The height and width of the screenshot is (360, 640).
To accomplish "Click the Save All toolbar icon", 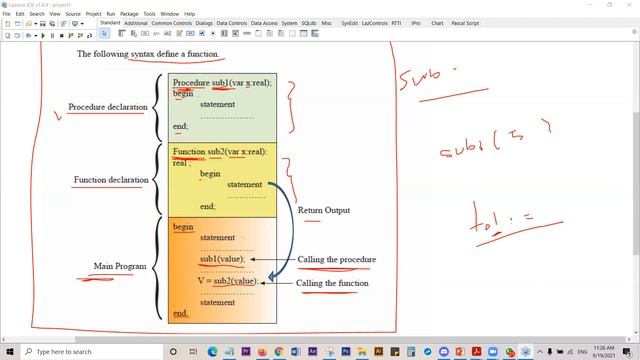I will click(52, 24).
